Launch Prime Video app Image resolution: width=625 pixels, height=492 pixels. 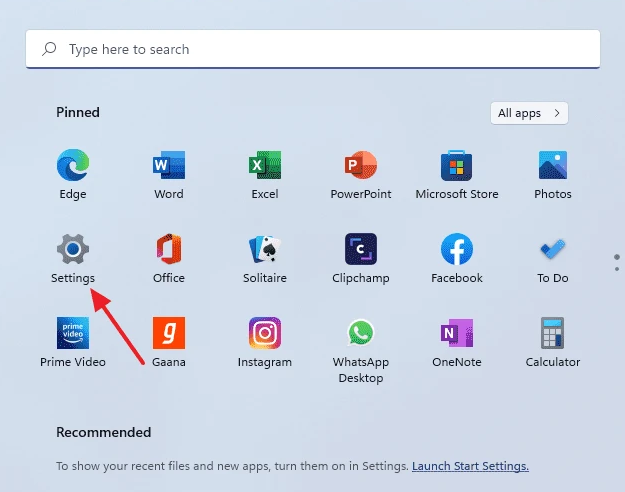click(x=73, y=333)
